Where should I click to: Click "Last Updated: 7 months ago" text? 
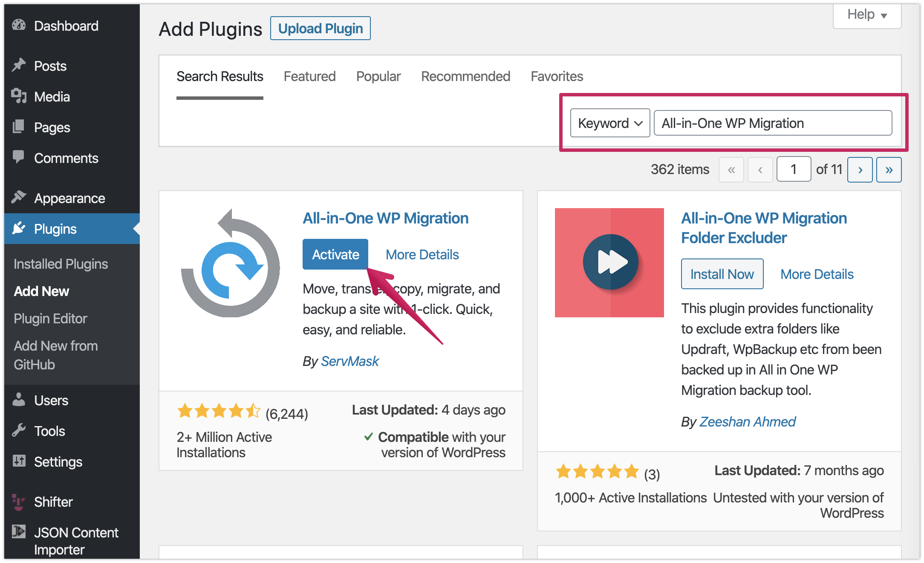(x=799, y=470)
